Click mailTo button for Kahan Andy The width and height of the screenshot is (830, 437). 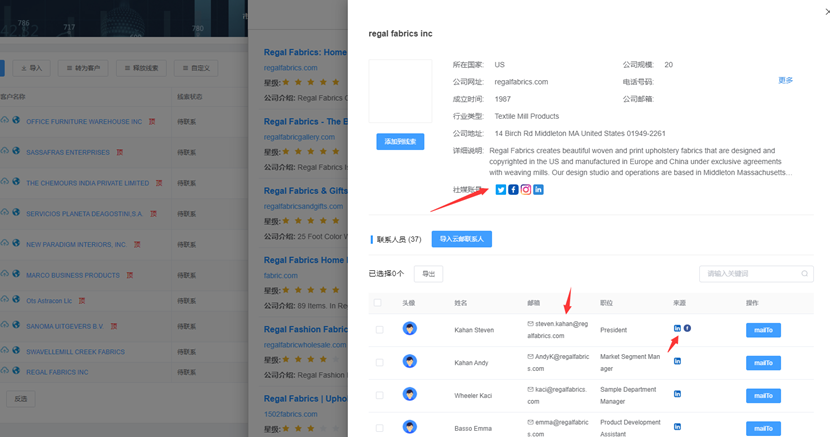763,363
